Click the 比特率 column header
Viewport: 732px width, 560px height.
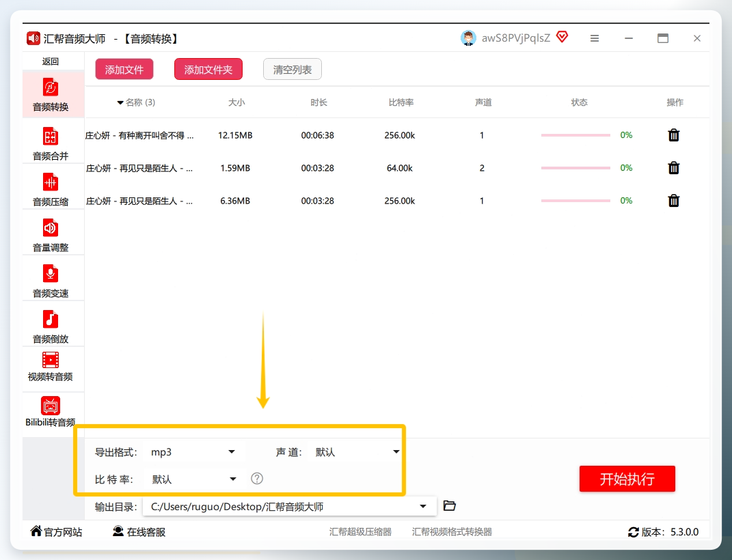click(x=401, y=102)
